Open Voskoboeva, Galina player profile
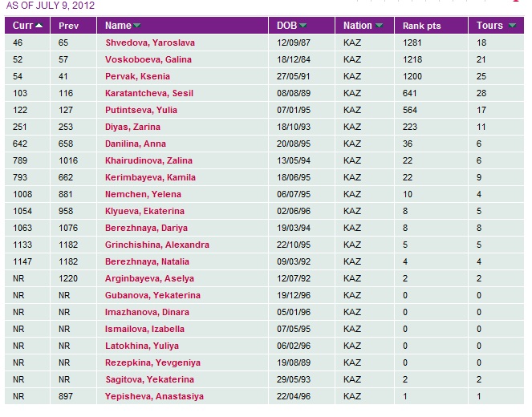This screenshot has height=417, width=532. click(148, 59)
